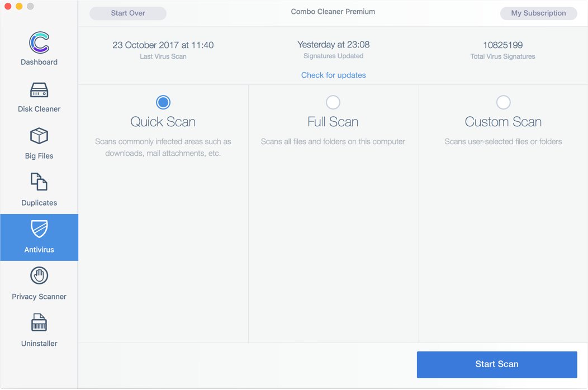
Task: Open the Dashboard section icon
Action: tap(39, 42)
